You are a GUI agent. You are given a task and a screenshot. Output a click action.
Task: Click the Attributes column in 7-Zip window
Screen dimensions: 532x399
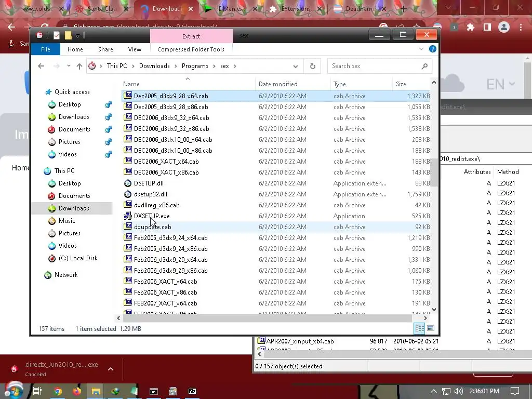pyautogui.click(x=477, y=172)
